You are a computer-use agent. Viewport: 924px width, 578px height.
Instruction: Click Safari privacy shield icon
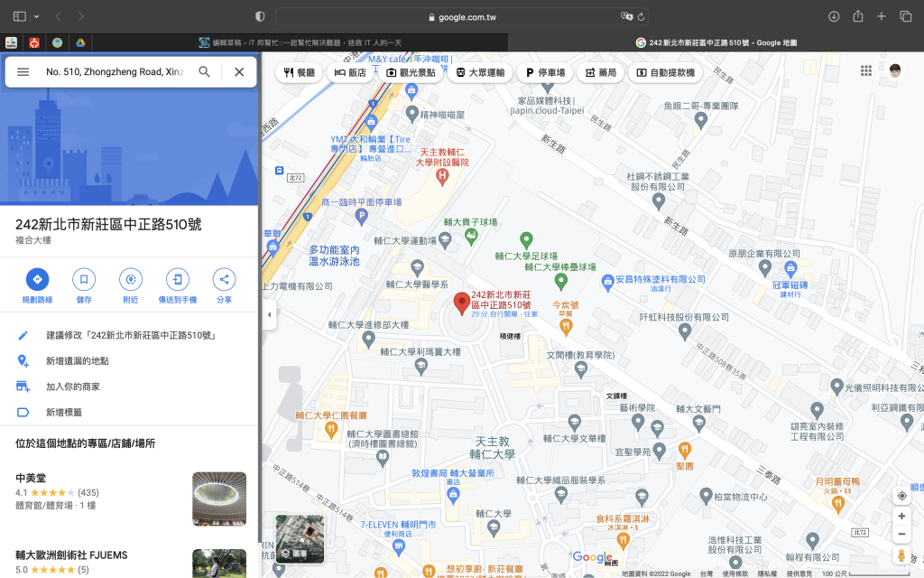pos(260,16)
